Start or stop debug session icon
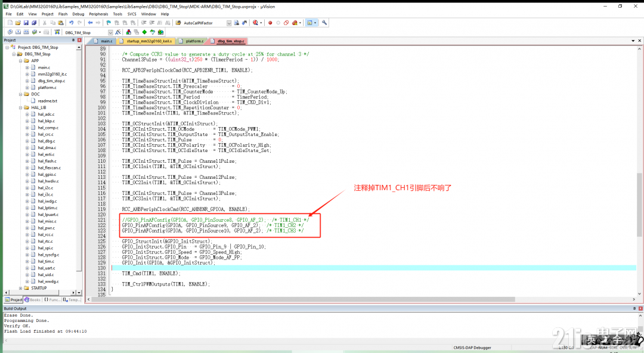The height and width of the screenshot is (353, 644). 255,23
